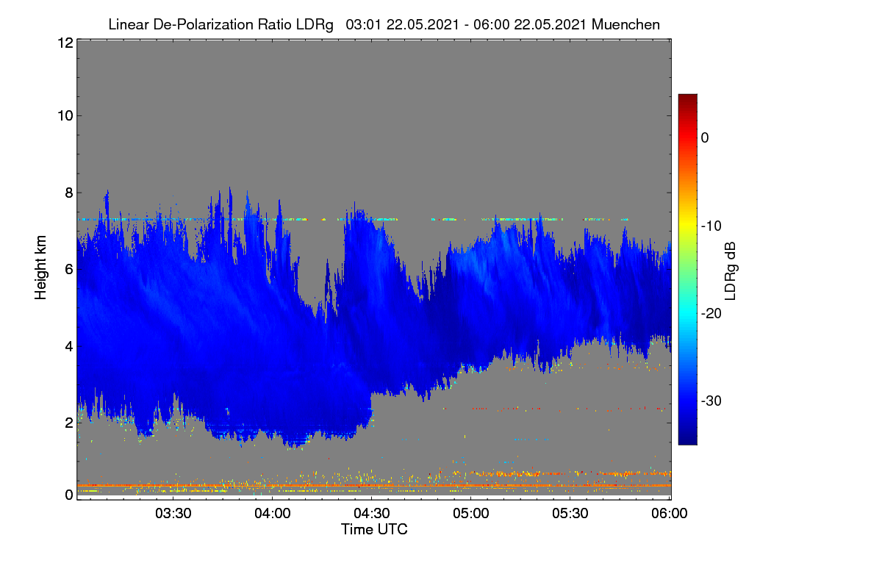Click the height axis label '10'
Image resolution: width=882 pixels, height=588 pixels.
(x=64, y=115)
